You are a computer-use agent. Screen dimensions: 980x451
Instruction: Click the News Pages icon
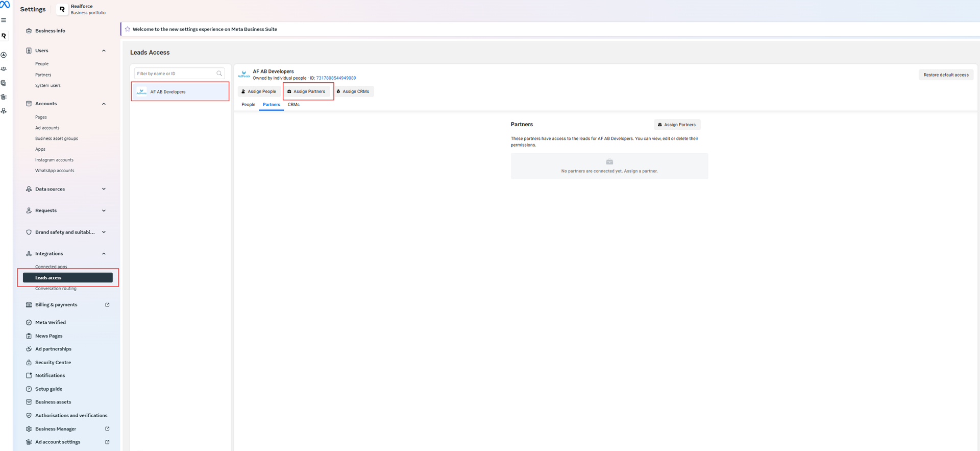pos(29,336)
